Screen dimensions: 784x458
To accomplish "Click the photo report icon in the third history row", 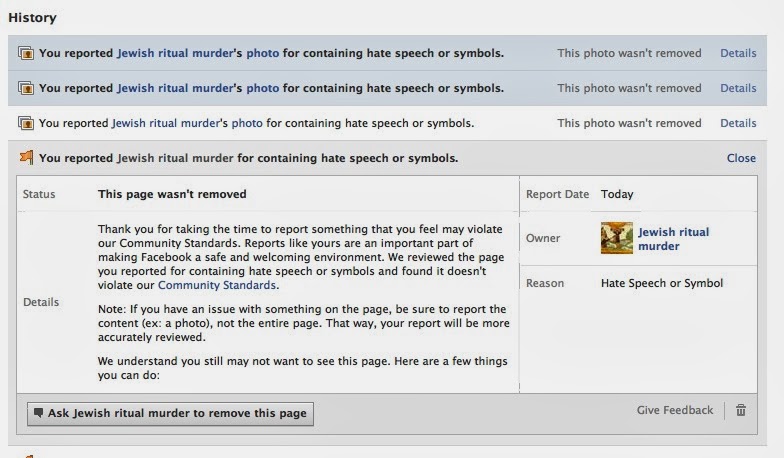I will (x=27, y=123).
